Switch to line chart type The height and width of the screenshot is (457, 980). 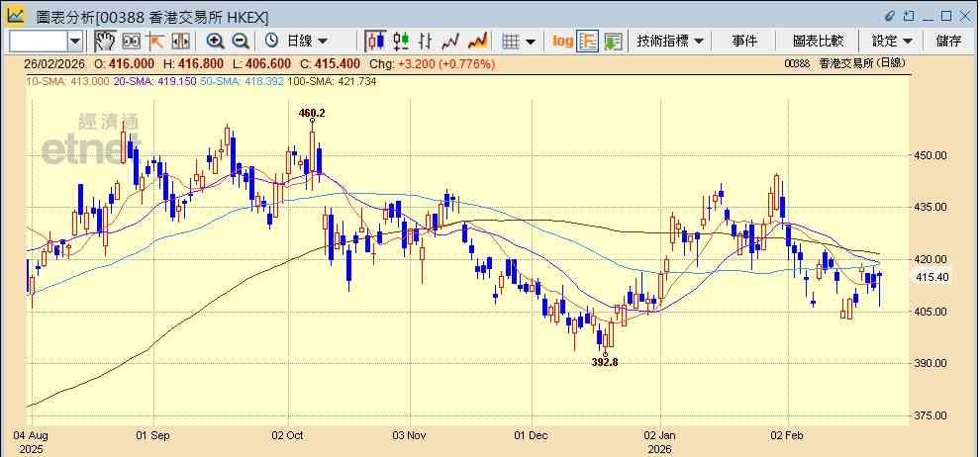click(450, 42)
